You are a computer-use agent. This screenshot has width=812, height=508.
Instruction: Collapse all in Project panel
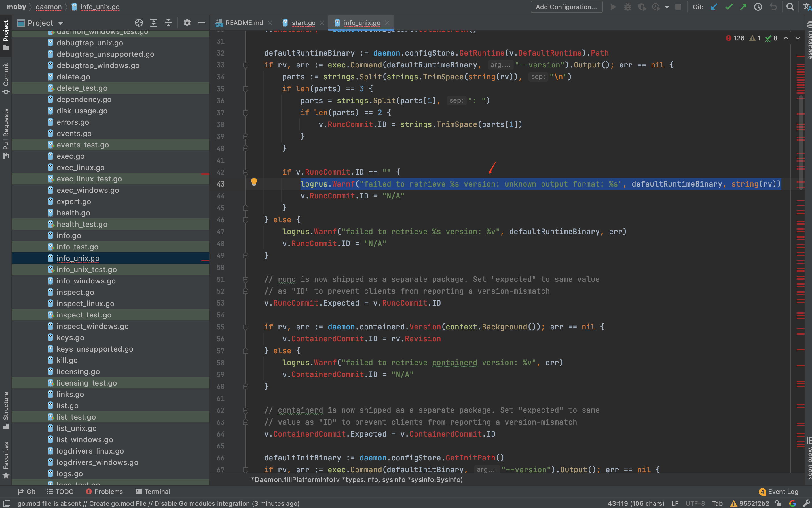pos(168,23)
